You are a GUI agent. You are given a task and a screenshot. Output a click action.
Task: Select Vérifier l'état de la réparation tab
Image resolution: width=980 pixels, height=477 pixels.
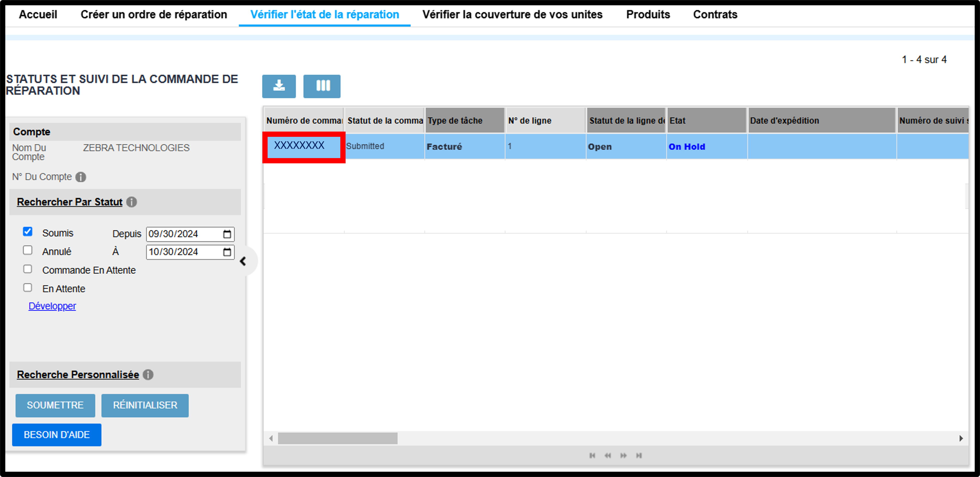pyautogui.click(x=325, y=15)
